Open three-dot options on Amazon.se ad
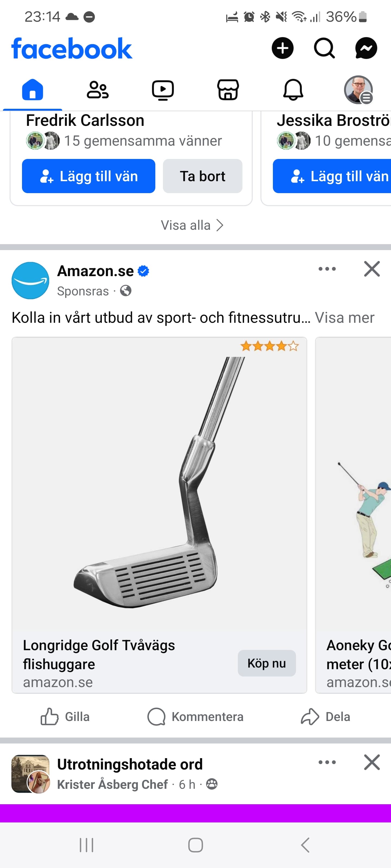Image resolution: width=391 pixels, height=868 pixels. (327, 269)
